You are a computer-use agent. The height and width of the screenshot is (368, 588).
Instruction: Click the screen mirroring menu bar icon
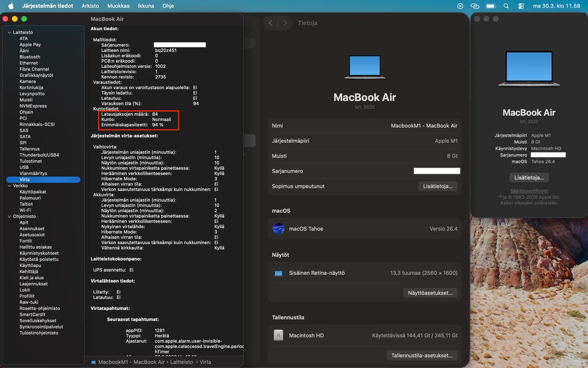point(475,6)
